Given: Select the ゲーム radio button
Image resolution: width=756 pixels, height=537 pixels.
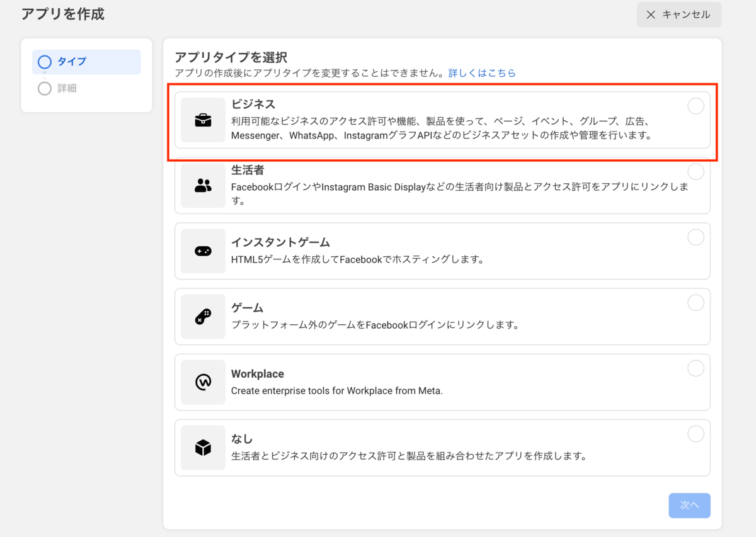Looking at the screenshot, I should point(696,303).
